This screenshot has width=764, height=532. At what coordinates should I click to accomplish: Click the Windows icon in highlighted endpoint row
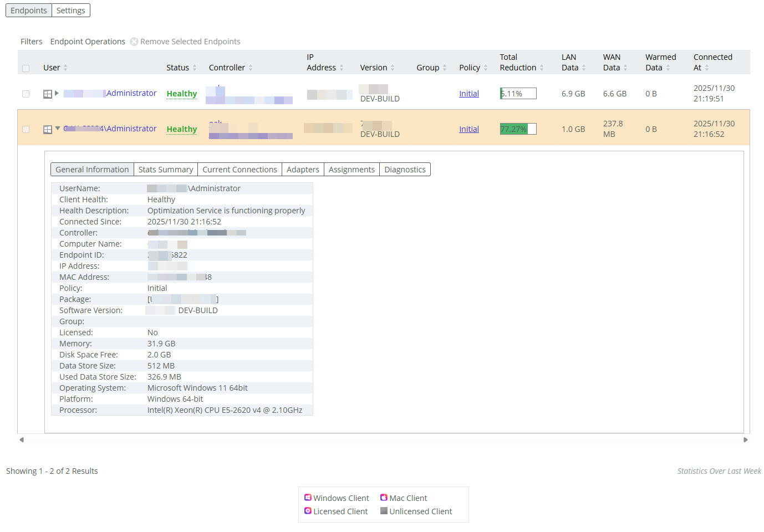tap(48, 130)
